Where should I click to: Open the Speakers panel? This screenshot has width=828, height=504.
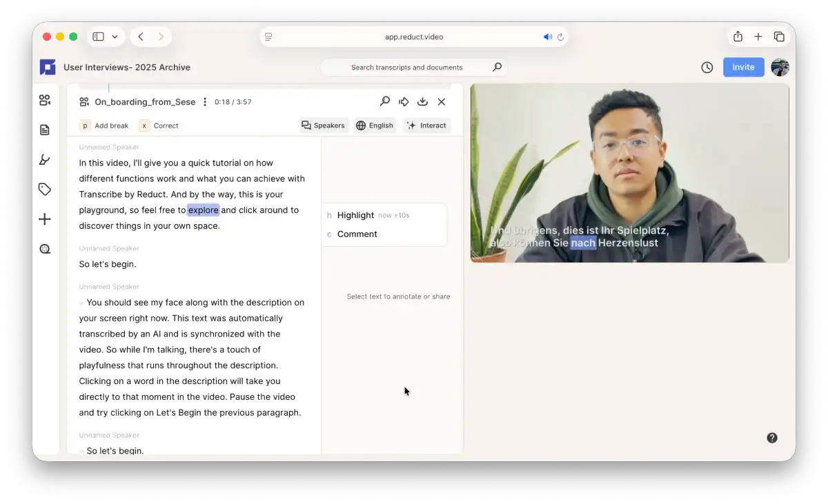click(323, 125)
